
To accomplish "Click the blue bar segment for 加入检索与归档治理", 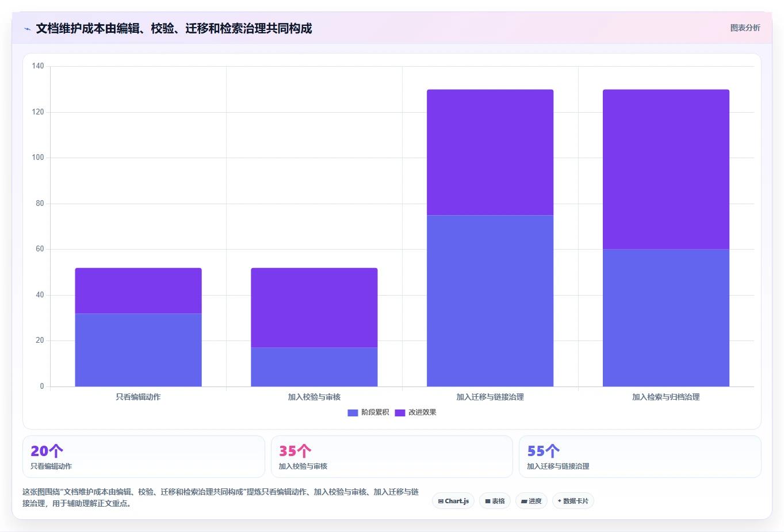I will (x=666, y=318).
